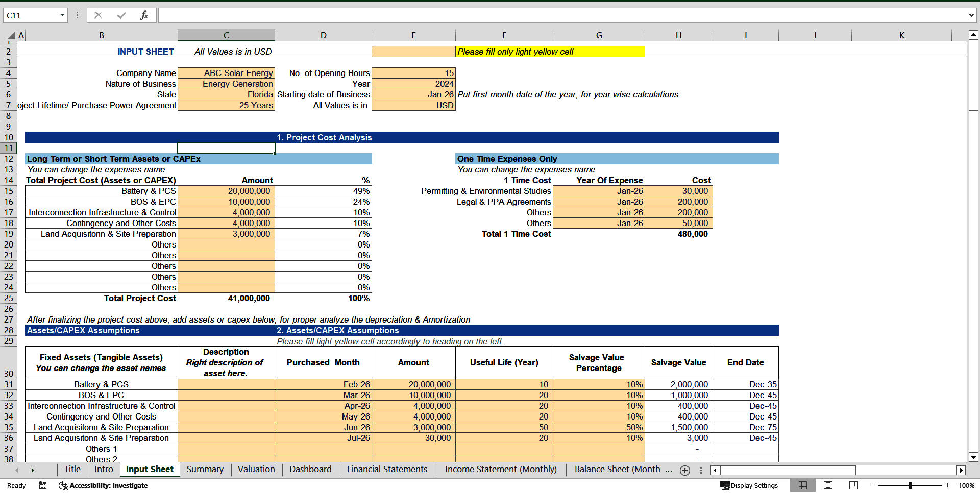Open the Insert Function fx button

[x=144, y=15]
